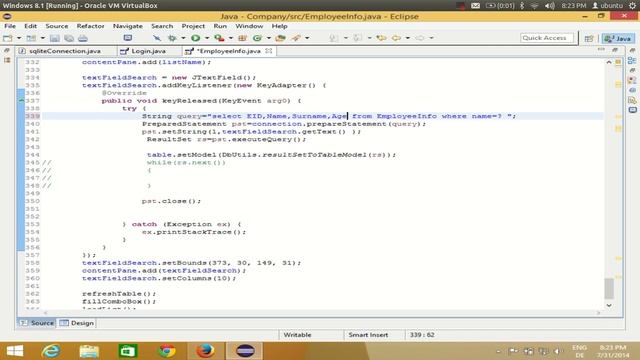Click the Last Edit Location icon
Screen dimensions: 640x360
click(x=381, y=38)
